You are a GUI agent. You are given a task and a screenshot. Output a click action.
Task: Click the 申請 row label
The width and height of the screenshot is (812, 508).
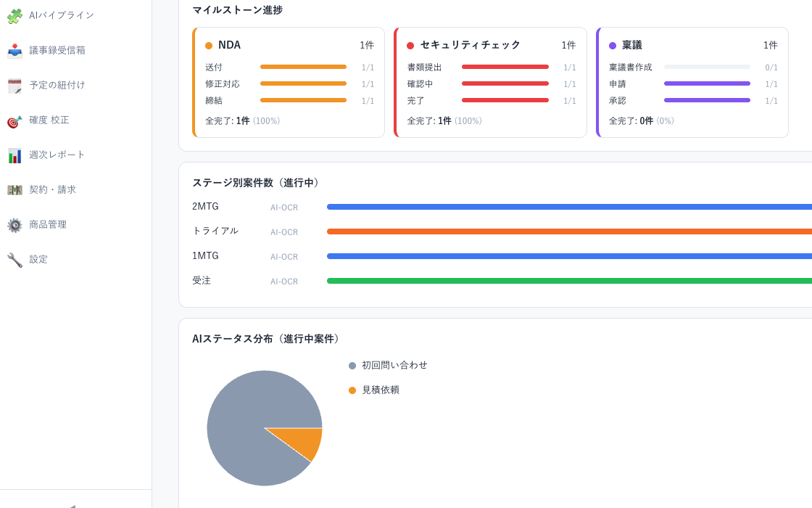(617, 84)
